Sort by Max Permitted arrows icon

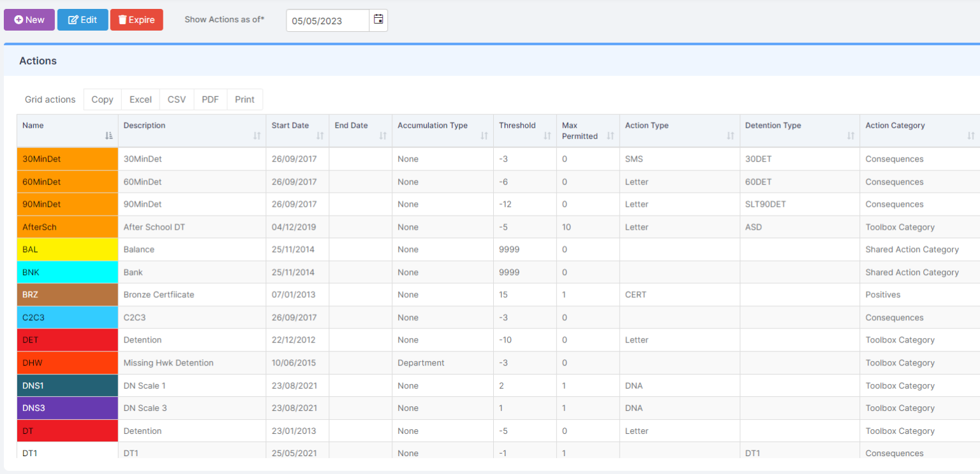610,136
